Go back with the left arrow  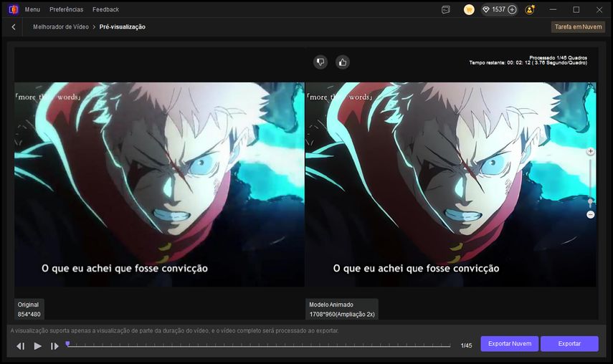coord(14,27)
